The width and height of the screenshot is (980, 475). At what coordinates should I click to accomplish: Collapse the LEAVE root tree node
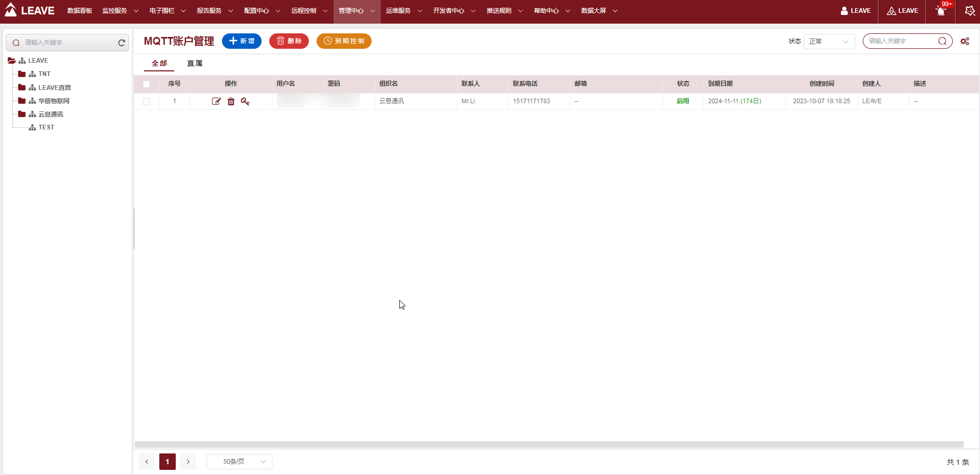[11, 61]
